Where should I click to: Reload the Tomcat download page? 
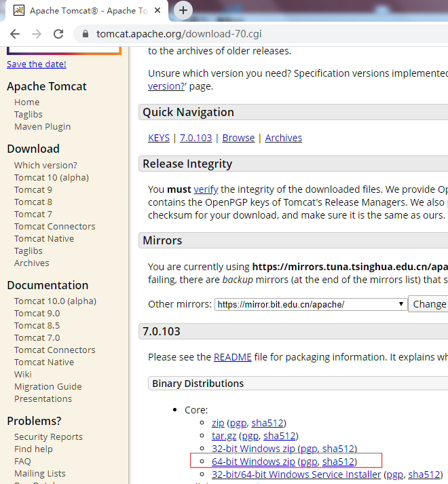click(58, 34)
